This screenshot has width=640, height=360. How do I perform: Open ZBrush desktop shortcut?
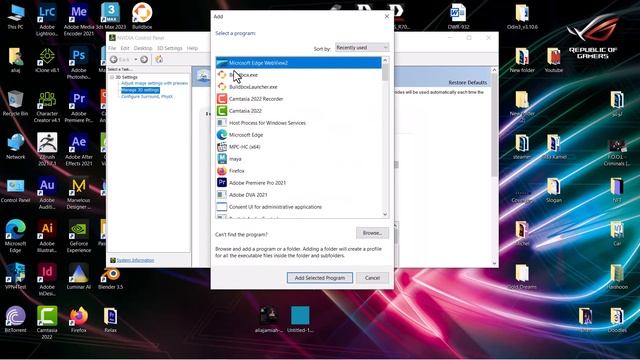[47, 149]
